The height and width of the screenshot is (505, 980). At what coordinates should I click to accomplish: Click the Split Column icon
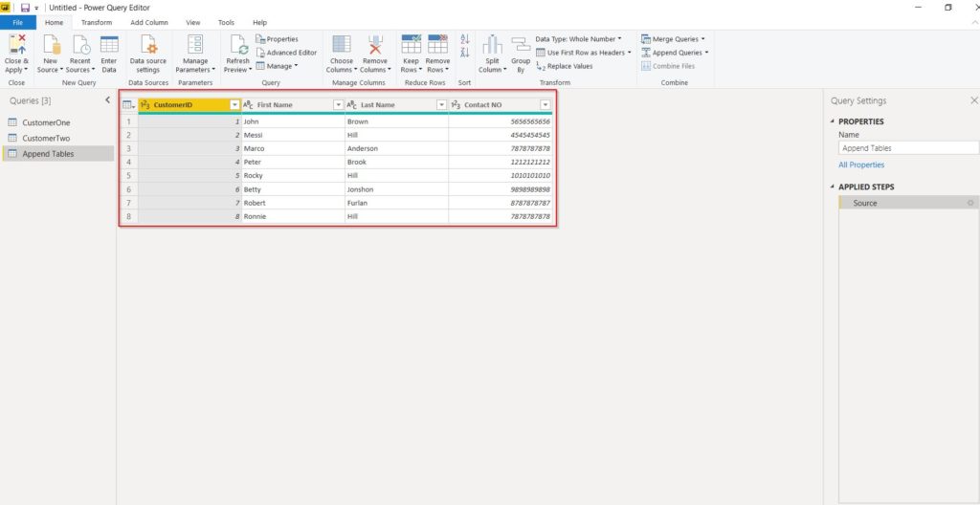(x=493, y=45)
